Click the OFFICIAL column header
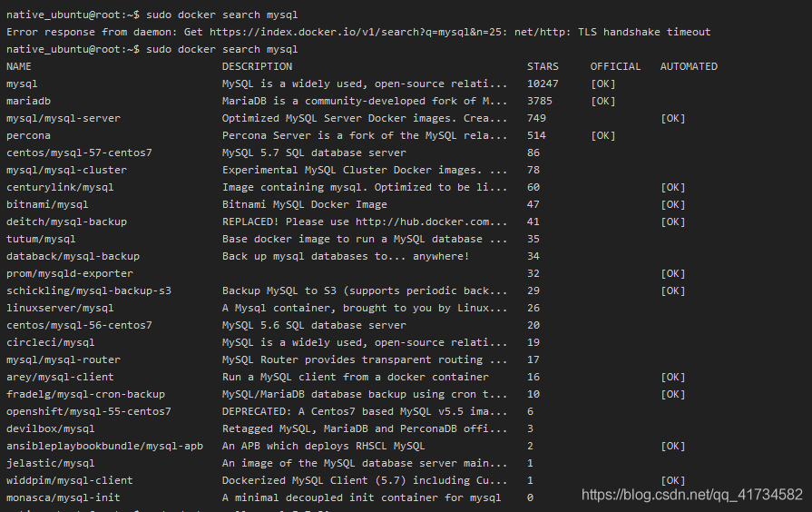 point(615,66)
